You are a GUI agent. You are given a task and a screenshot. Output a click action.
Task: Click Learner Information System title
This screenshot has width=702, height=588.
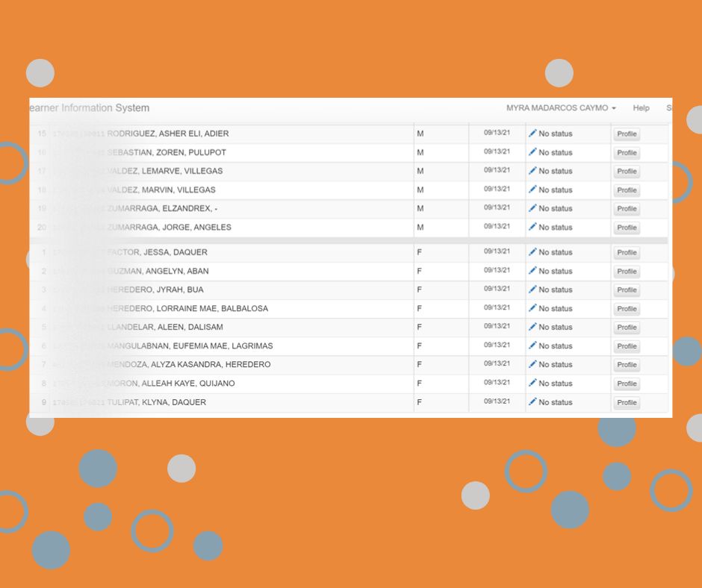(88, 108)
